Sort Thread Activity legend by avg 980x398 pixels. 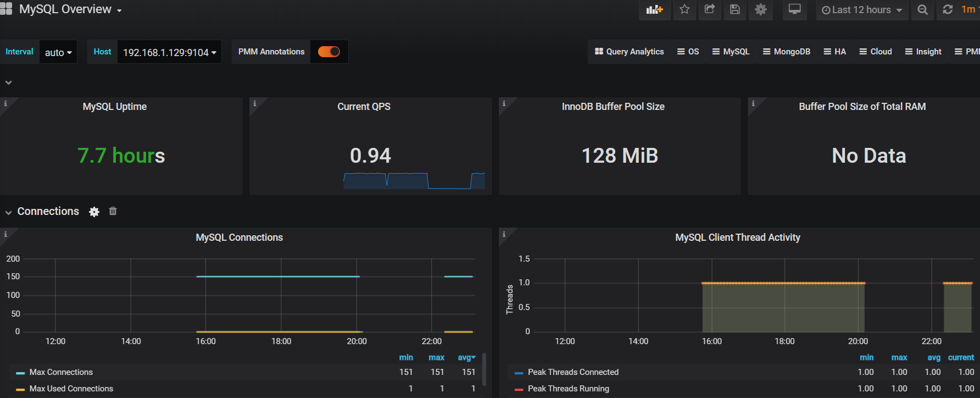934,357
